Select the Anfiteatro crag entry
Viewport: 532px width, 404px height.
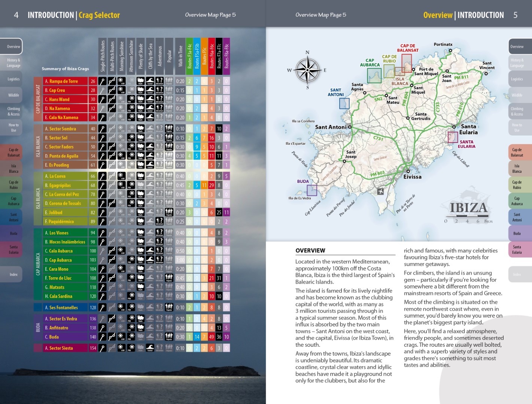66,328
